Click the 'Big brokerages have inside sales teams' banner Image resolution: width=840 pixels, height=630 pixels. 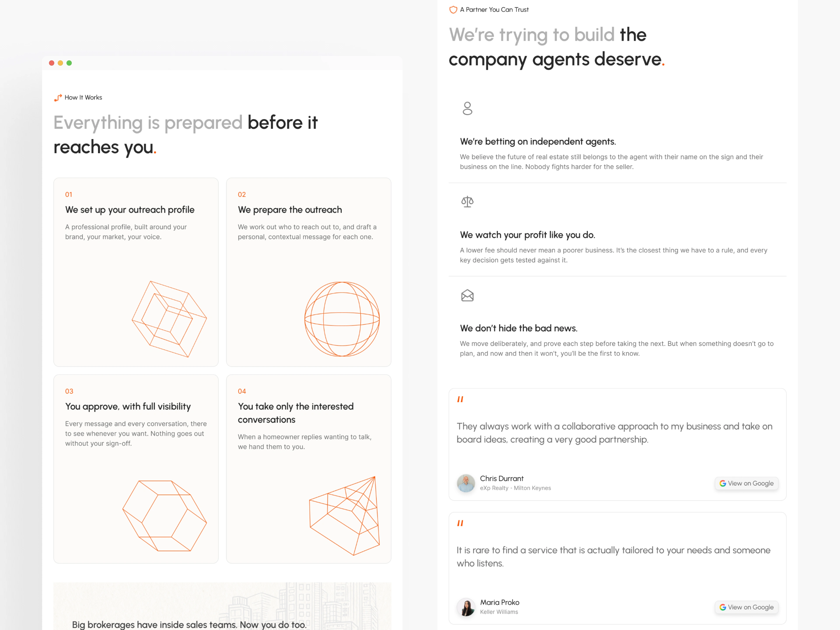[x=222, y=606]
